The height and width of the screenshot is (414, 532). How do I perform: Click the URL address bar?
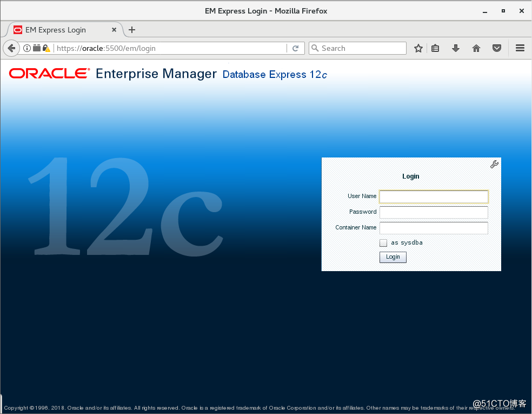point(170,48)
